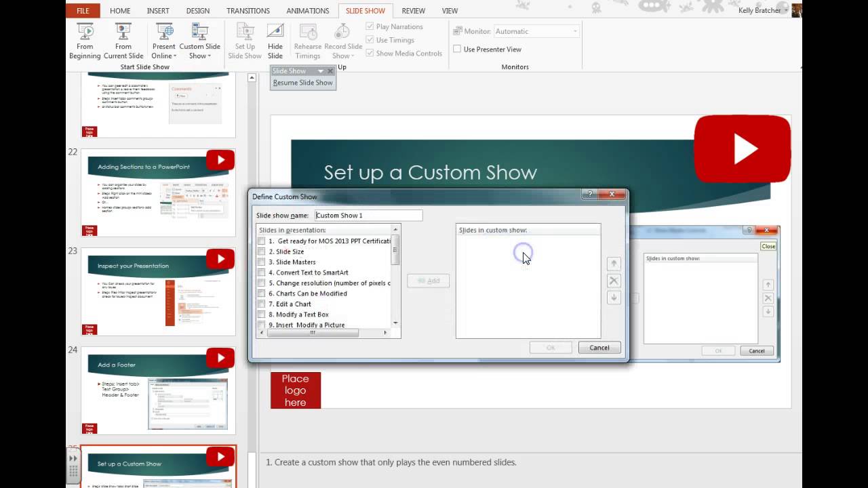Check slide 7 Edit a Chart
Image resolution: width=868 pixels, height=488 pixels.
(262, 304)
